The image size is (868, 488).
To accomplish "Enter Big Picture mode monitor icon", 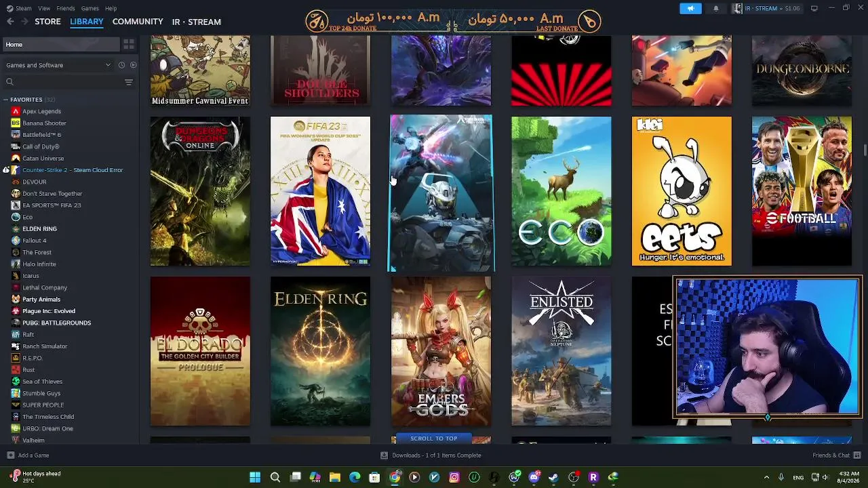I will coord(814,8).
